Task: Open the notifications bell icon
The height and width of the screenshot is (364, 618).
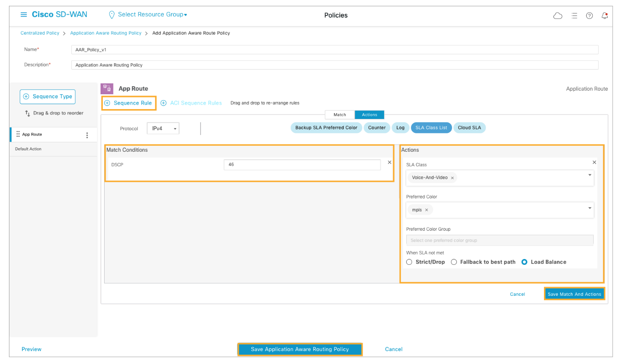Action: [605, 16]
